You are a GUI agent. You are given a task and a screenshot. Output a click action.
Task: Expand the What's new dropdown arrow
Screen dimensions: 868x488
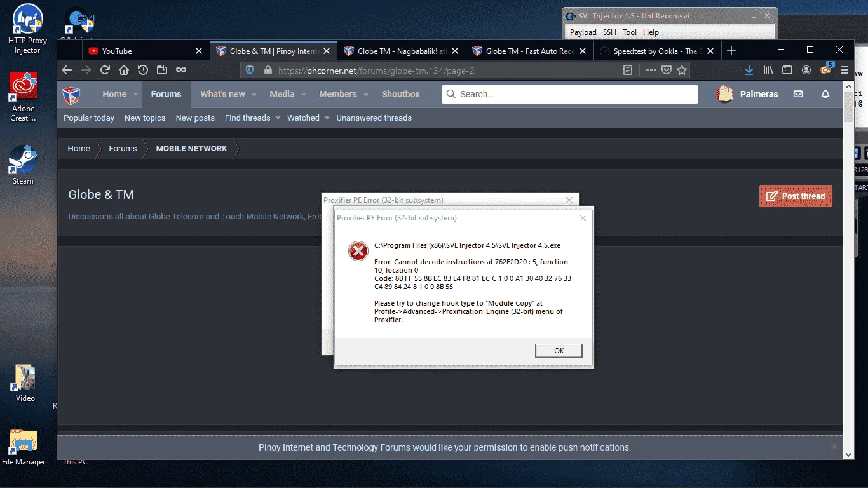click(254, 94)
